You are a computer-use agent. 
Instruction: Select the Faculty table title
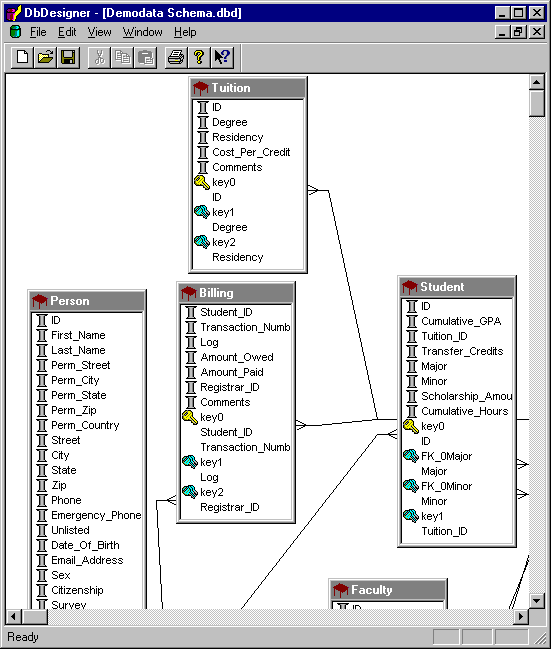click(x=371, y=589)
